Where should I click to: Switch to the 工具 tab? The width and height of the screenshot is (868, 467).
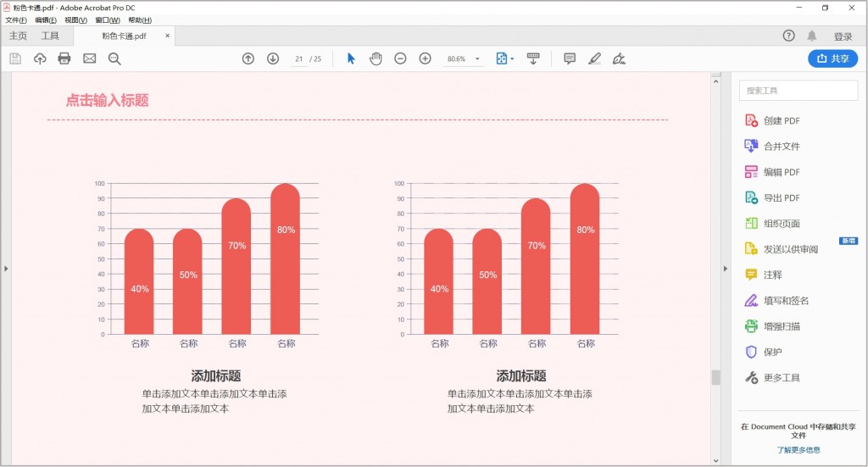coord(50,36)
